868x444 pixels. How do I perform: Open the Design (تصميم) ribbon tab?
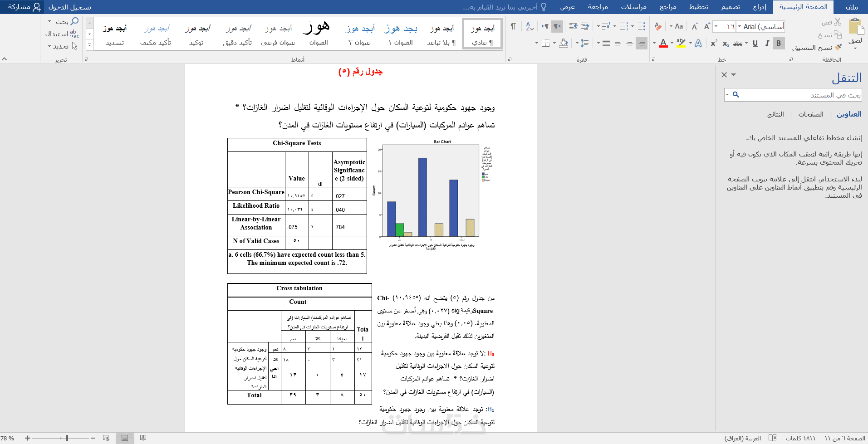pyautogui.click(x=731, y=7)
